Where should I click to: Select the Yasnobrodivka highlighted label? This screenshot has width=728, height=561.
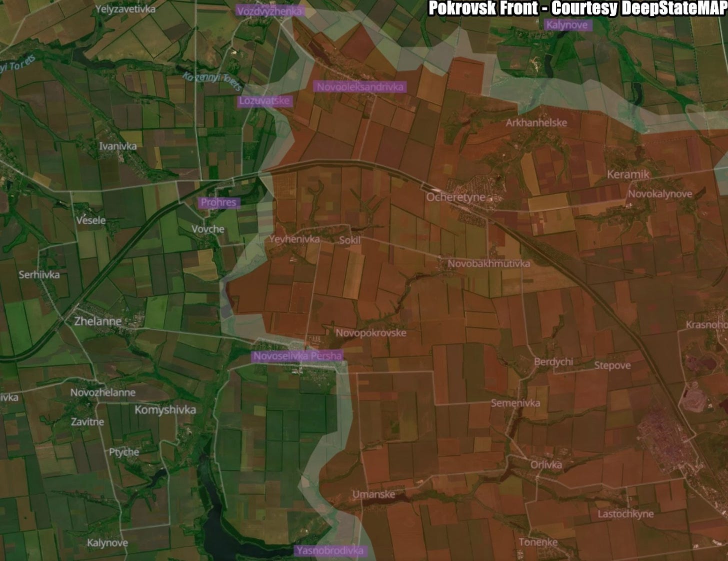pyautogui.click(x=330, y=551)
